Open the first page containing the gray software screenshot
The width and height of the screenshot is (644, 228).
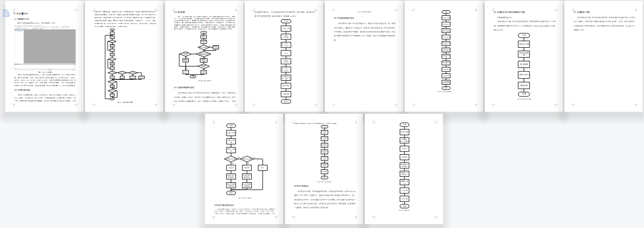pyautogui.click(x=45, y=56)
